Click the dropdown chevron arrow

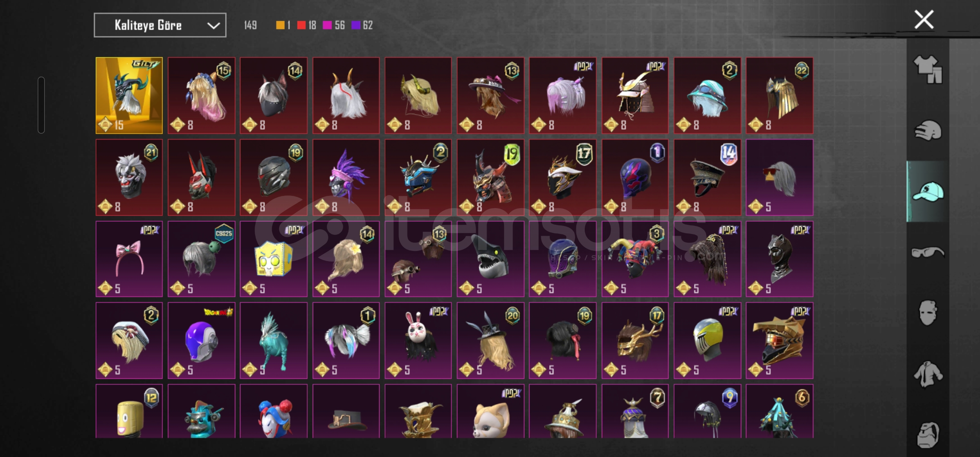[x=213, y=26]
